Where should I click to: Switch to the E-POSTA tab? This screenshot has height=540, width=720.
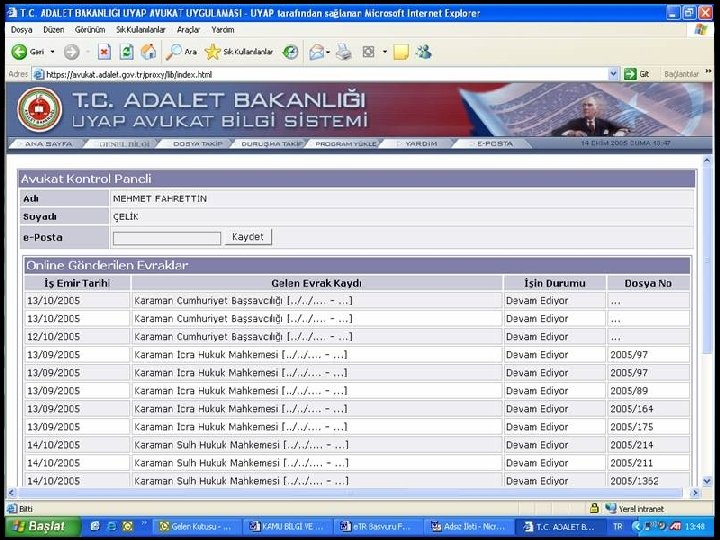click(495, 144)
